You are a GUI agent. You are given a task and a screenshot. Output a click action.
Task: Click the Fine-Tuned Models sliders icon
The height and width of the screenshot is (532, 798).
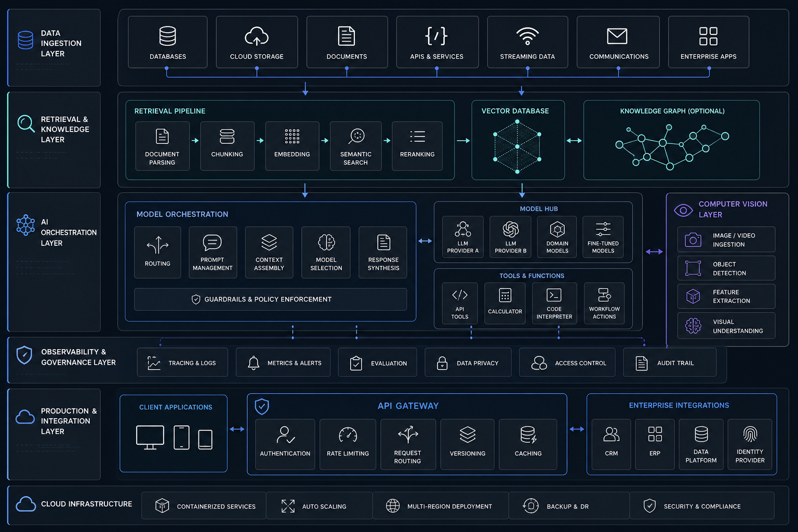(603, 229)
